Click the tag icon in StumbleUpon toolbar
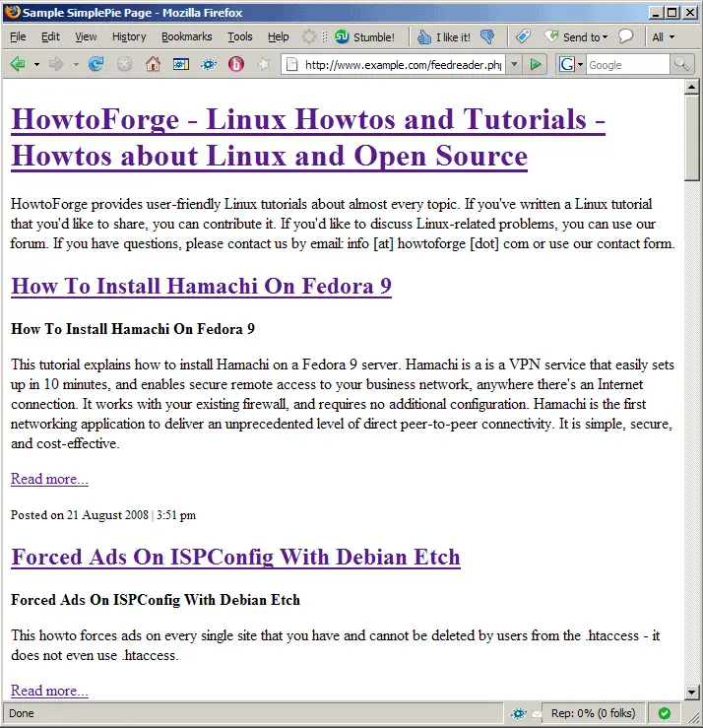Screen dimensions: 703x728 pos(523,37)
